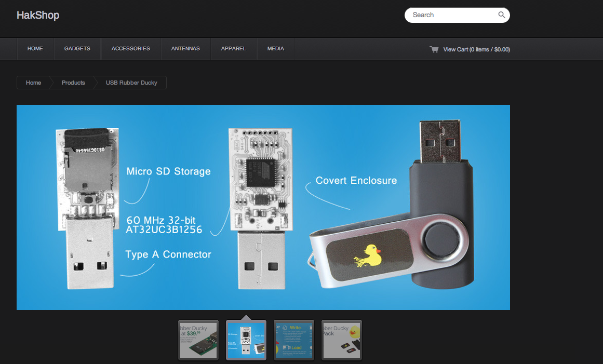The height and width of the screenshot is (364, 603).
Task: Go to Products breadcrumb
Action: coord(73,83)
